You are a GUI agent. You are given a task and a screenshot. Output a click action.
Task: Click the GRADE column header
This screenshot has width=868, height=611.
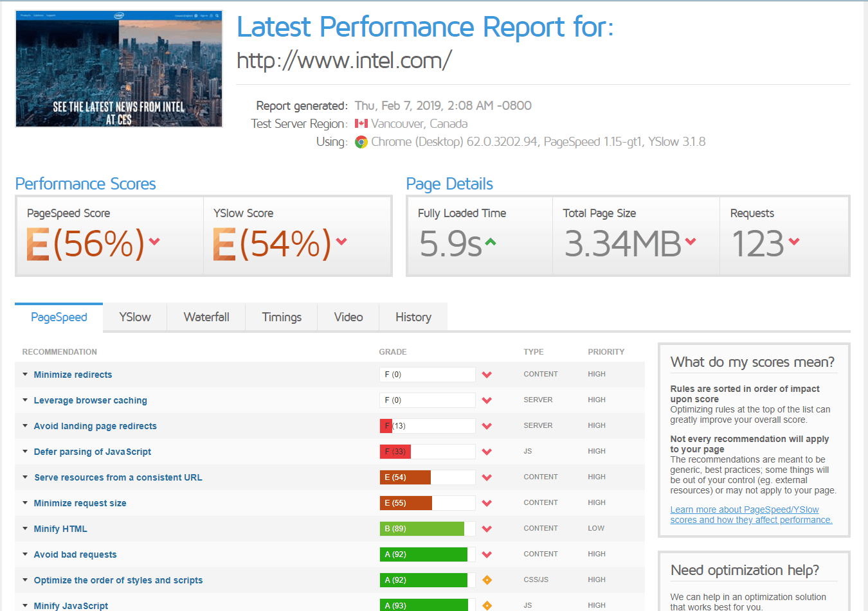[x=393, y=352]
